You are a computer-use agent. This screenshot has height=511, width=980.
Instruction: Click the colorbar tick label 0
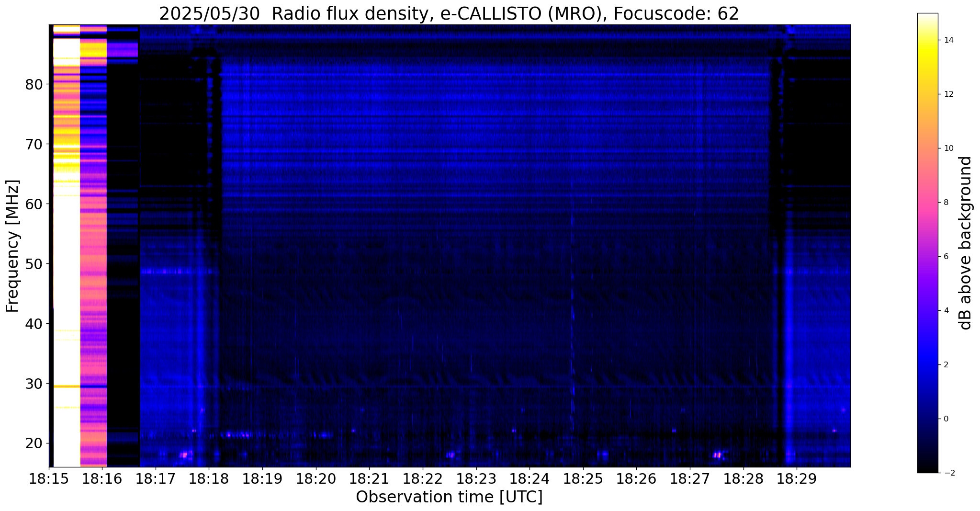click(x=946, y=419)
